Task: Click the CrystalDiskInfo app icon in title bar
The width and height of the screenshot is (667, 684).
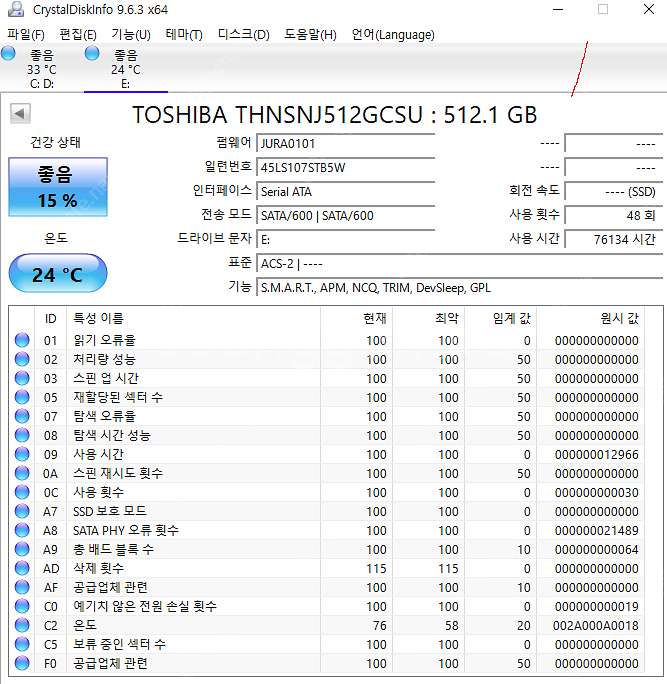Action: pos(16,9)
